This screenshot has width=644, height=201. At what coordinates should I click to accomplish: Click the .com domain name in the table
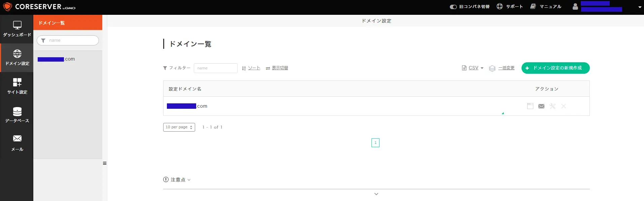[187, 106]
